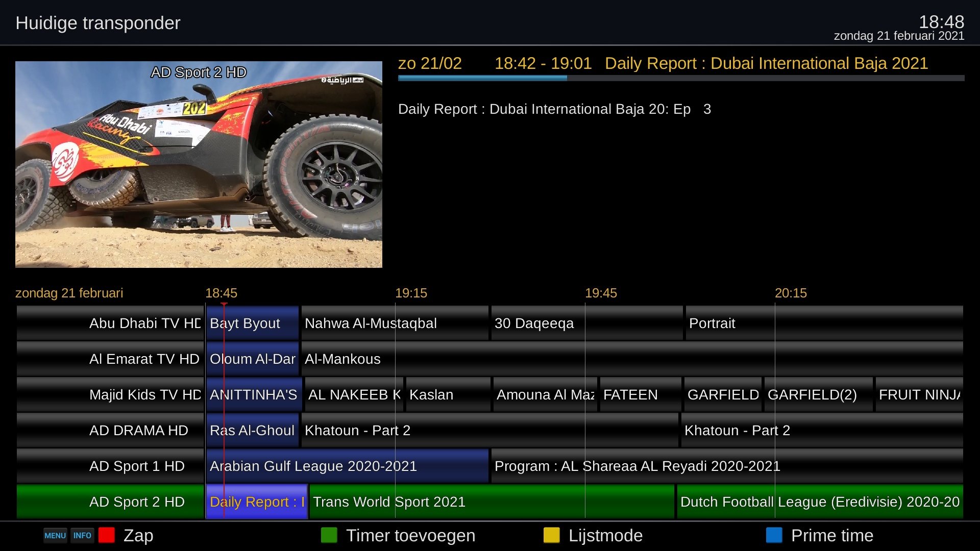Select the Amouna Al Maz programme
This screenshot has width=980, height=551.
pyautogui.click(x=545, y=394)
